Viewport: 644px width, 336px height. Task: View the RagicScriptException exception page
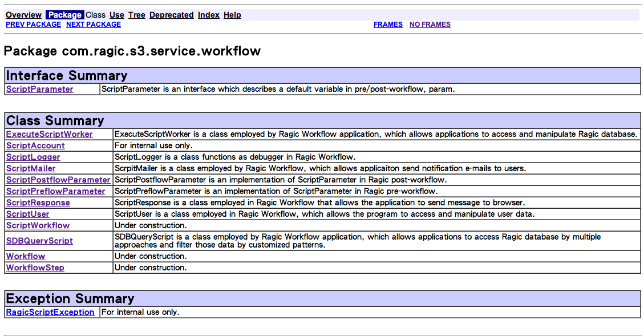[50, 312]
